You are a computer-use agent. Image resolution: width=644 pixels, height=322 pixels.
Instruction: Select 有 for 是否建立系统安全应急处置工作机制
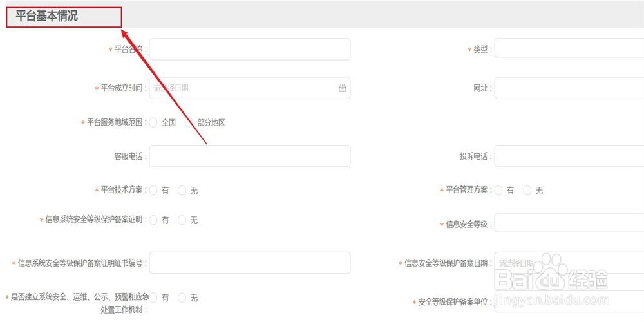(x=153, y=298)
